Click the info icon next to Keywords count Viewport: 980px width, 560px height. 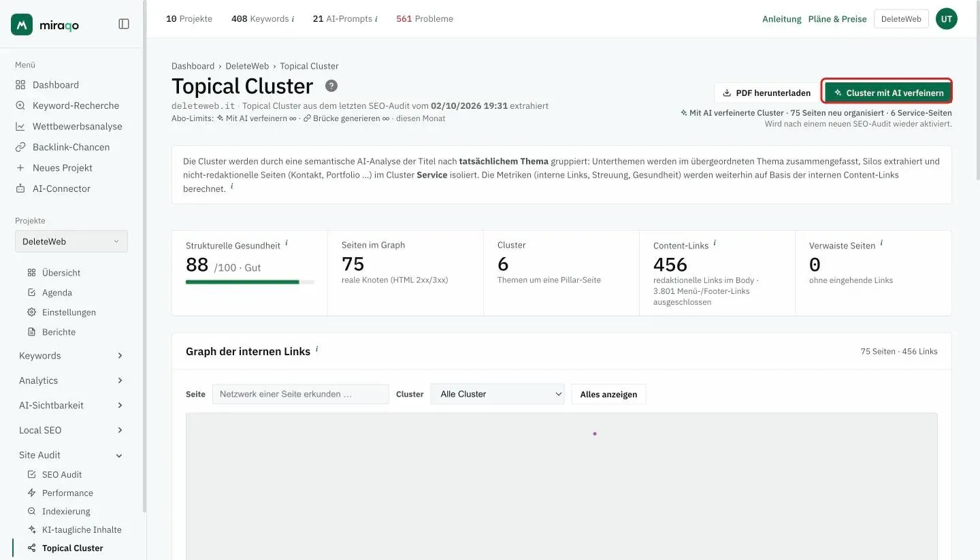tap(293, 19)
